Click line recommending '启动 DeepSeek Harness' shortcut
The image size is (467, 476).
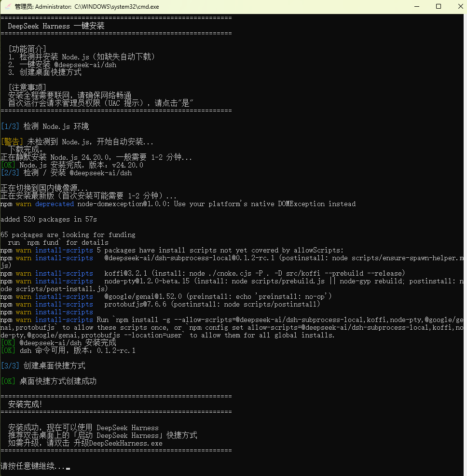point(103,435)
